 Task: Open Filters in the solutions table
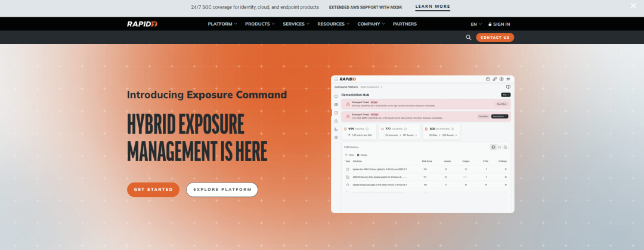(x=350, y=155)
